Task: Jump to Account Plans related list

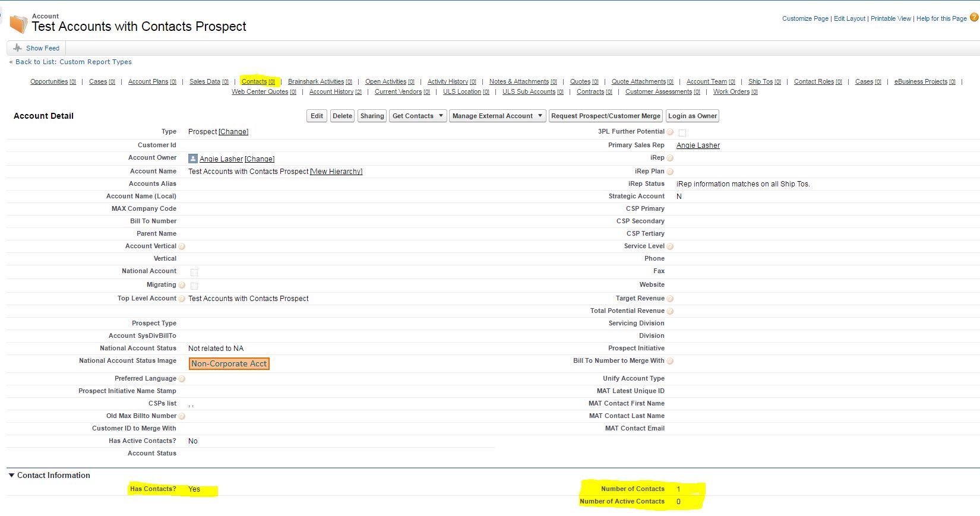Action: tap(152, 82)
